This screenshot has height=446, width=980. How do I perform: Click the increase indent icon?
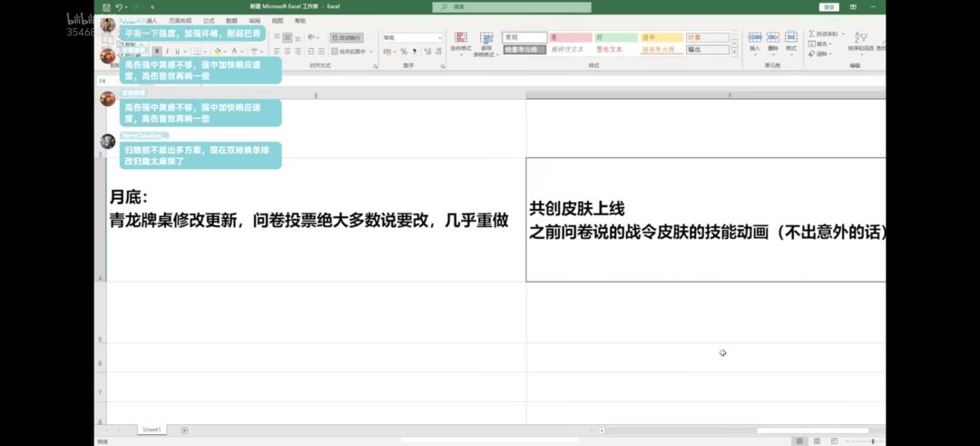[321, 51]
